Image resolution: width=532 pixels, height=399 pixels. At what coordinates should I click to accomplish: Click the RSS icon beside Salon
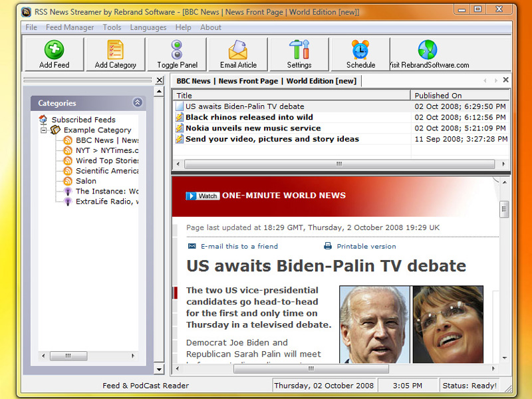click(x=68, y=181)
